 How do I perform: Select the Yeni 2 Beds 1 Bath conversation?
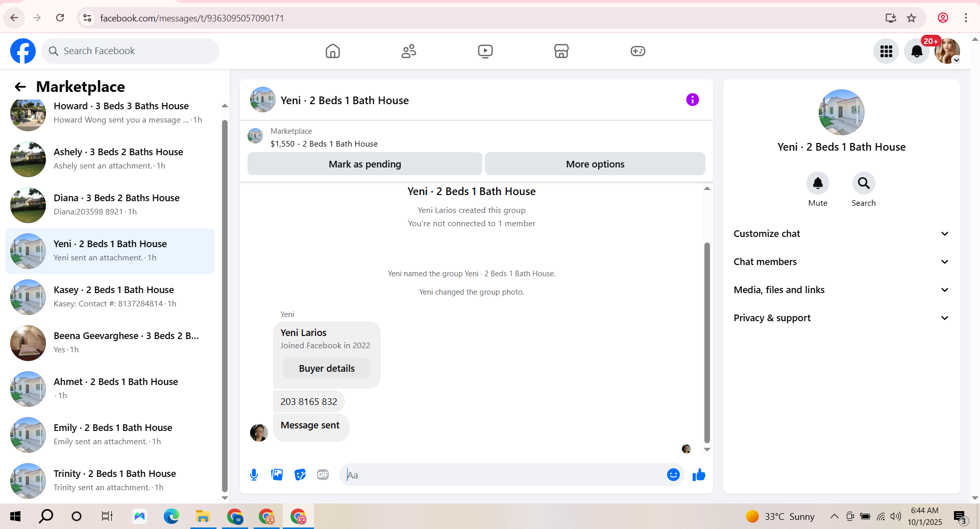click(110, 251)
